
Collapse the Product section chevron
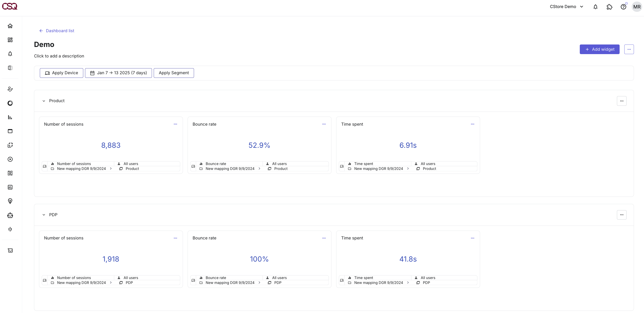[44, 101]
